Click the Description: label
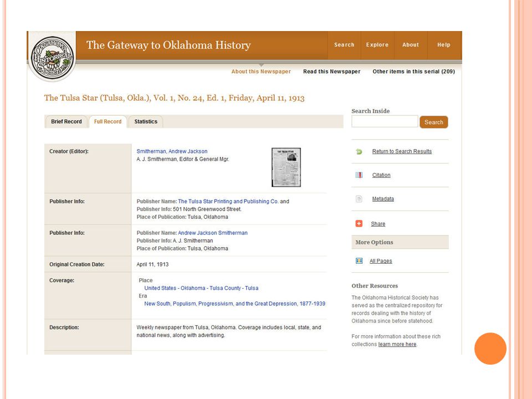This screenshot has height=399, width=532. [64, 328]
